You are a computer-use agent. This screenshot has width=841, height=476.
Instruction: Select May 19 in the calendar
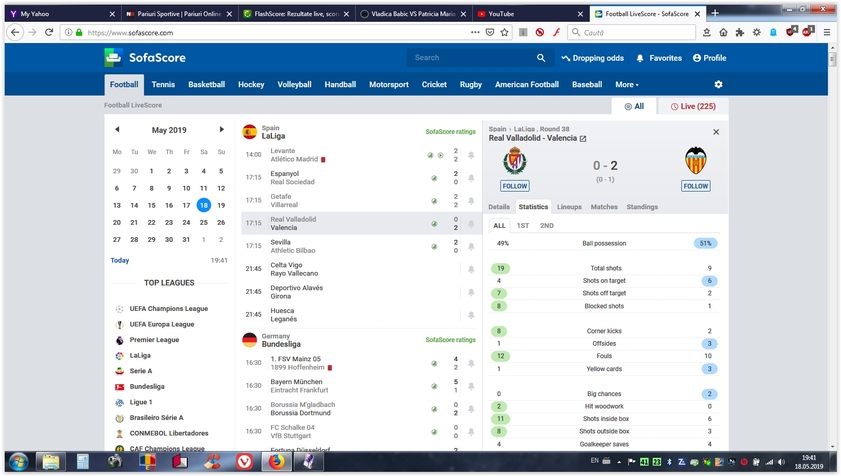pyautogui.click(x=221, y=205)
